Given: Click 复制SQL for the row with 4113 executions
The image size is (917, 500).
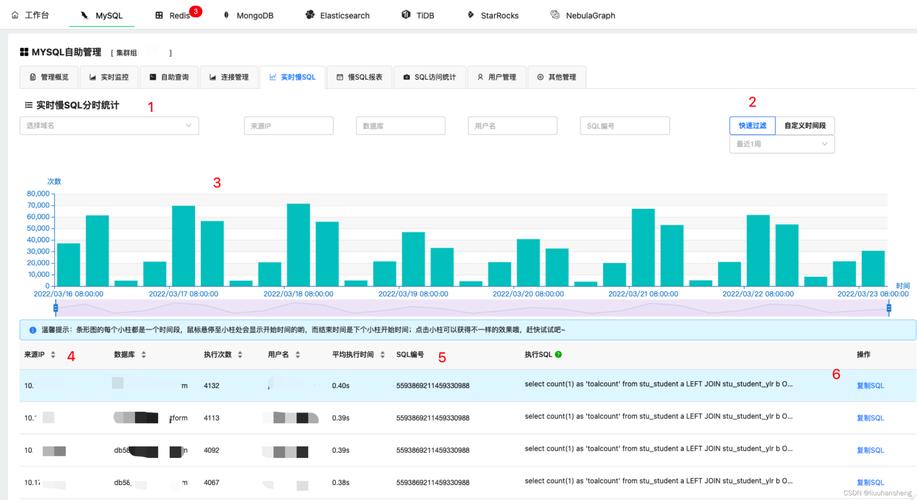Looking at the screenshot, I should click(870, 418).
